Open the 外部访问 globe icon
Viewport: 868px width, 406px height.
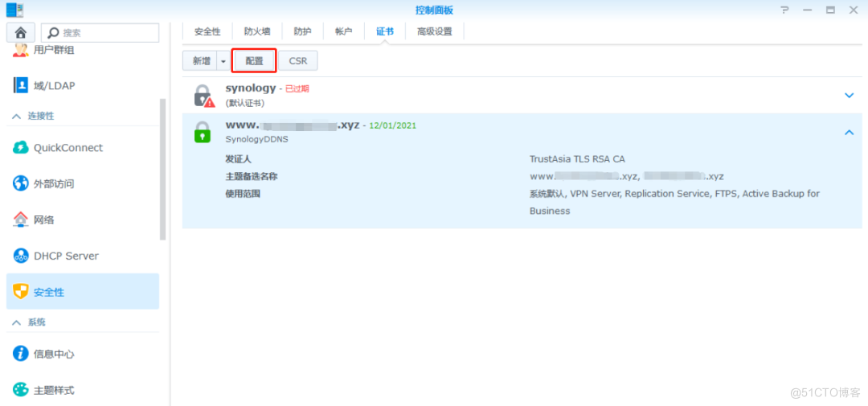coord(20,184)
